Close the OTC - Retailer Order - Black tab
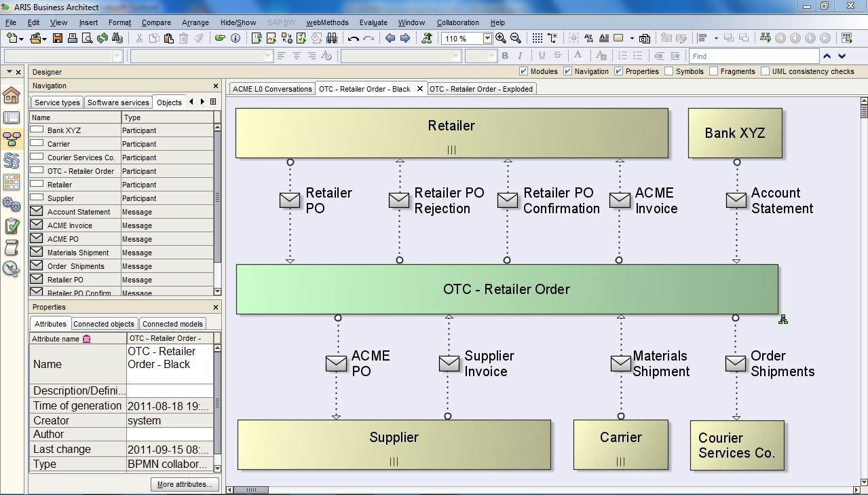The width and height of the screenshot is (868, 495). click(420, 88)
